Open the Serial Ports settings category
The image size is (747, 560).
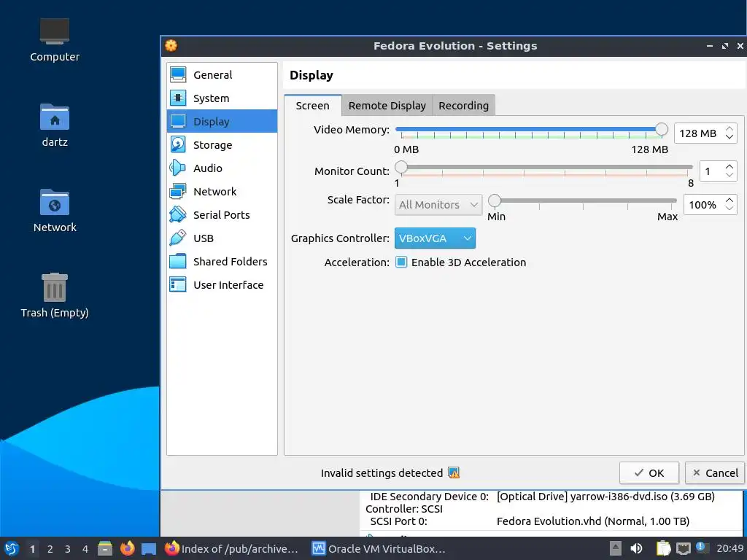(222, 215)
